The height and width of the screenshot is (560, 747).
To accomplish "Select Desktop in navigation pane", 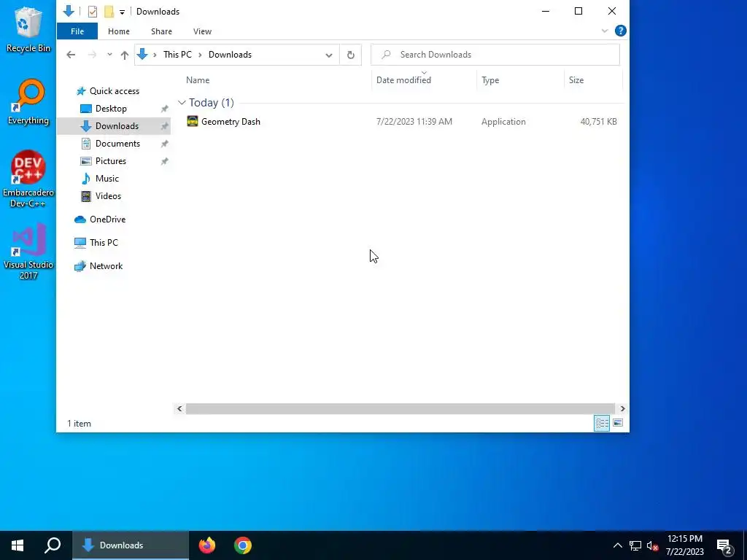I will coord(111,109).
